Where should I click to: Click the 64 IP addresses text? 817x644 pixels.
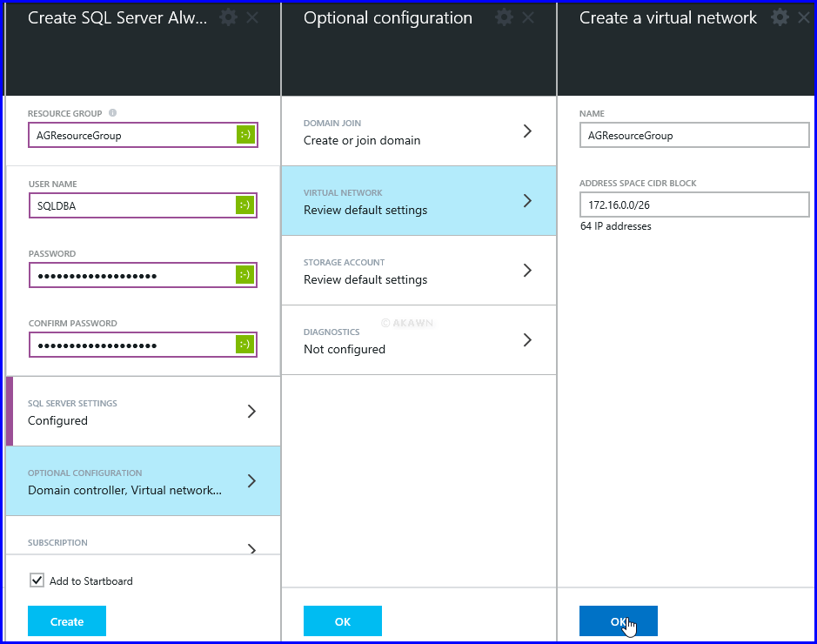pyautogui.click(x=615, y=226)
